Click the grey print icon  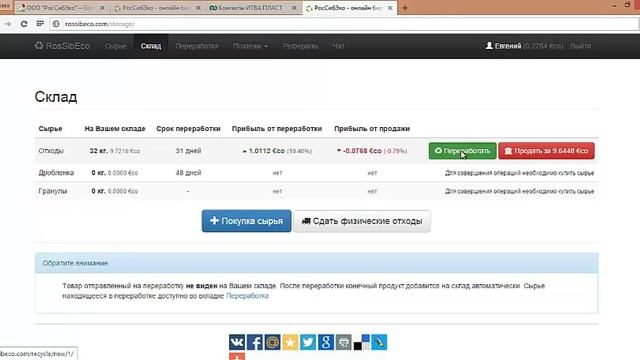343,342
